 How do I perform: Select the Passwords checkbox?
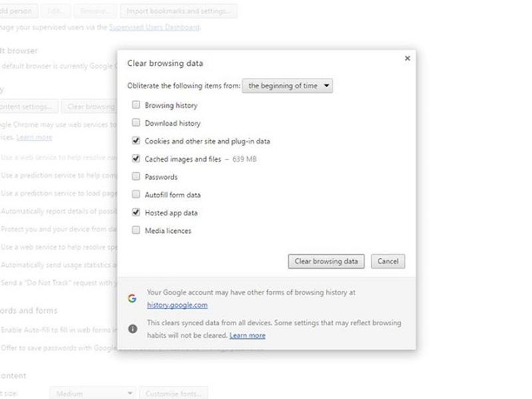pyautogui.click(x=136, y=177)
